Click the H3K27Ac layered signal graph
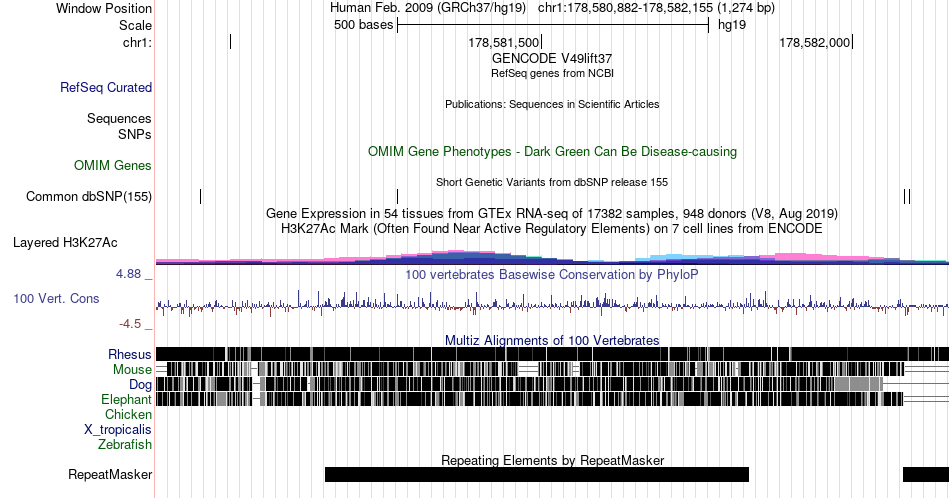 (x=552, y=257)
